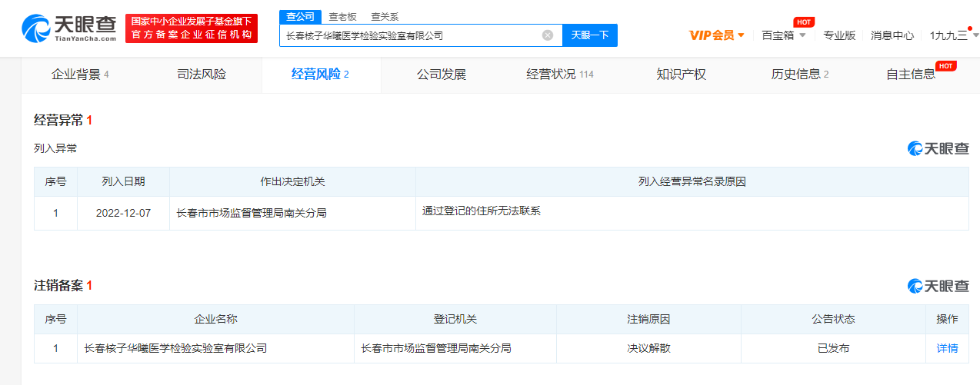The image size is (980, 385).
Task: Expand the 1九九三 user account menu
Action: click(954, 35)
